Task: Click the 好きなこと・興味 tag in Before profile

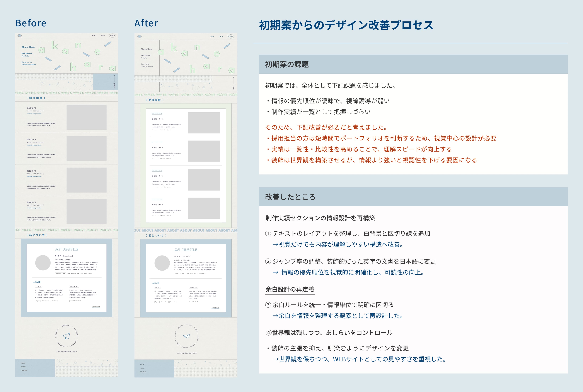Action: [x=60, y=274]
